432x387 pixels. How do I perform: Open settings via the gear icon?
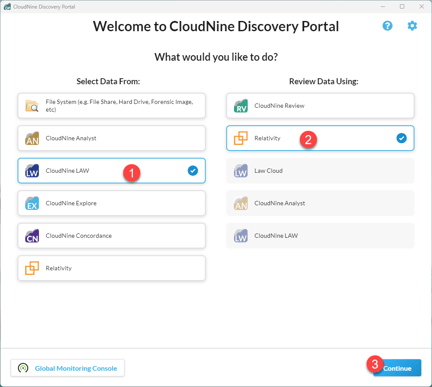pos(412,26)
